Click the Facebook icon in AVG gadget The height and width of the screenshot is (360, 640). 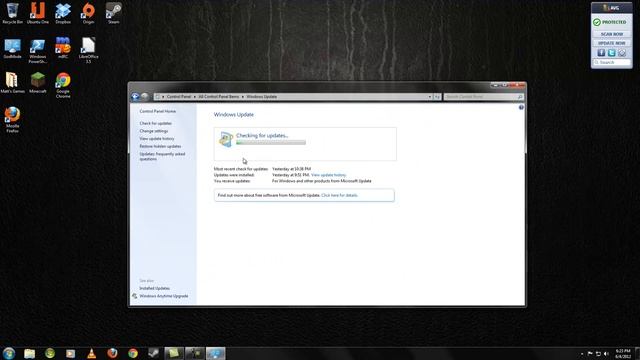tap(601, 53)
